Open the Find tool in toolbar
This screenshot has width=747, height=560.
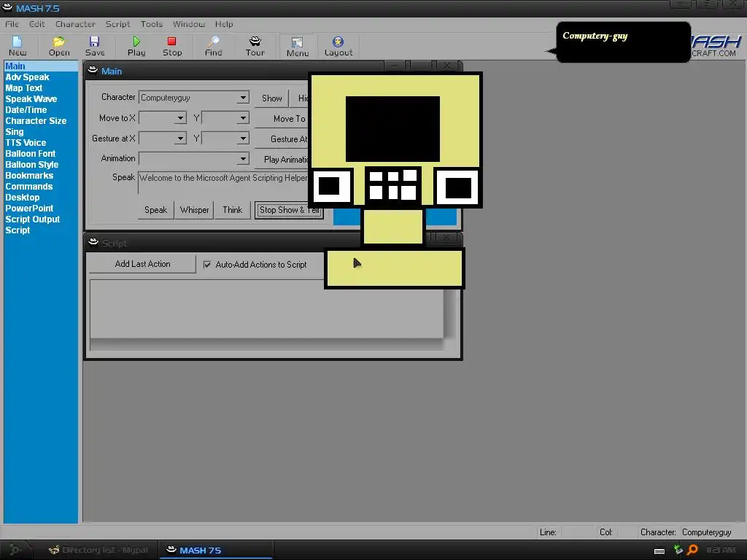[x=214, y=46]
